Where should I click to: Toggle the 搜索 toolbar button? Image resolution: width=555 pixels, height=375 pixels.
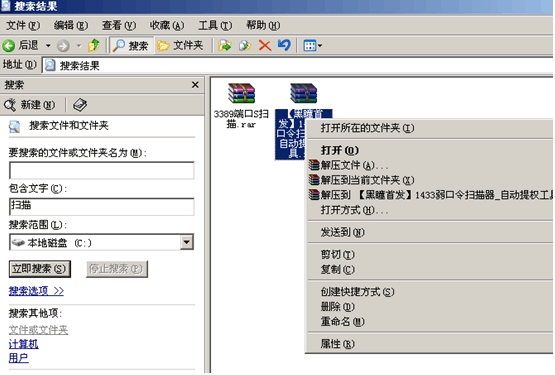(131, 45)
